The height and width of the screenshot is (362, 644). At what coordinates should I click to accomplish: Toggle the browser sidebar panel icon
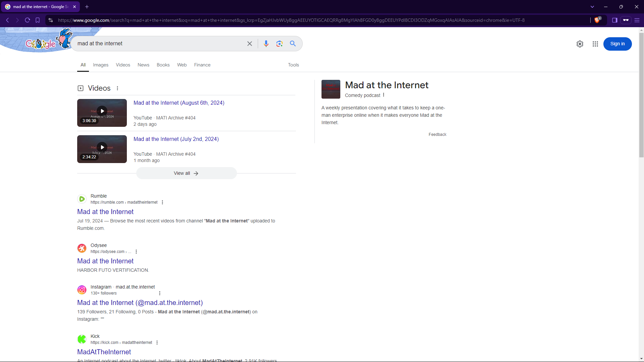point(615,20)
